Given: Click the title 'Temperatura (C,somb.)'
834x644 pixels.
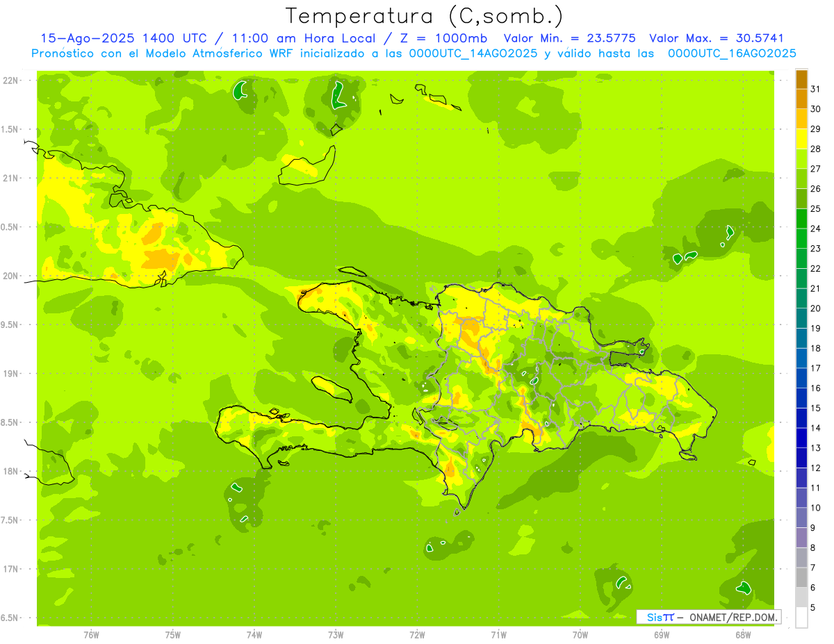Looking at the screenshot, I should coord(425,16).
